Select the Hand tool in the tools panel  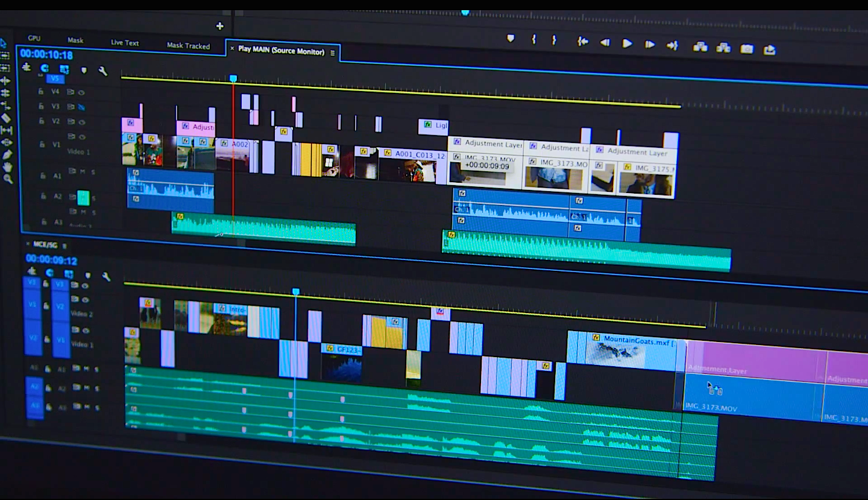7,167
